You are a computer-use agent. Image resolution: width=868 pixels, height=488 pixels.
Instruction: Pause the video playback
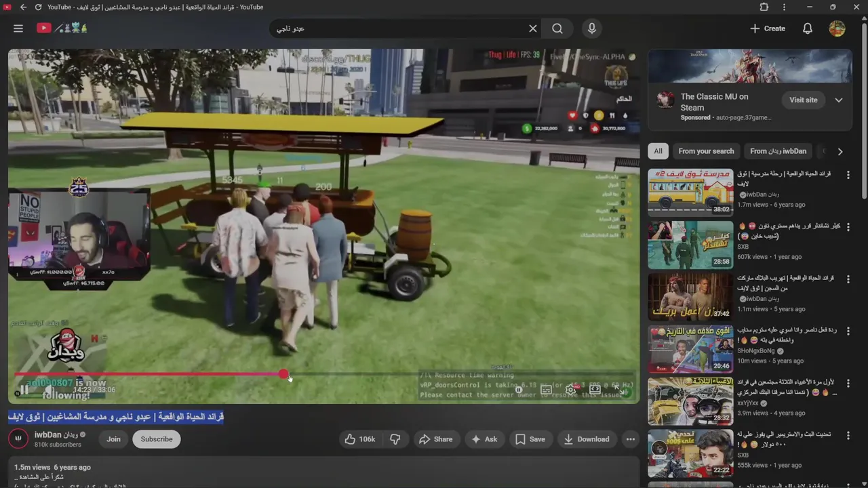click(24, 390)
